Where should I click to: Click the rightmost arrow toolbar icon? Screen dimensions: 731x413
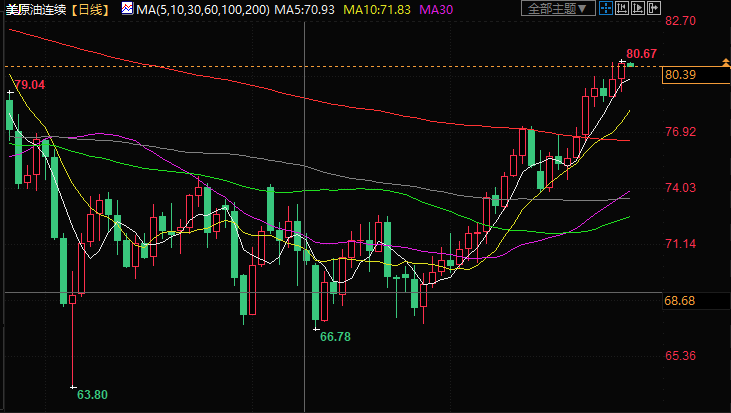tap(653, 8)
